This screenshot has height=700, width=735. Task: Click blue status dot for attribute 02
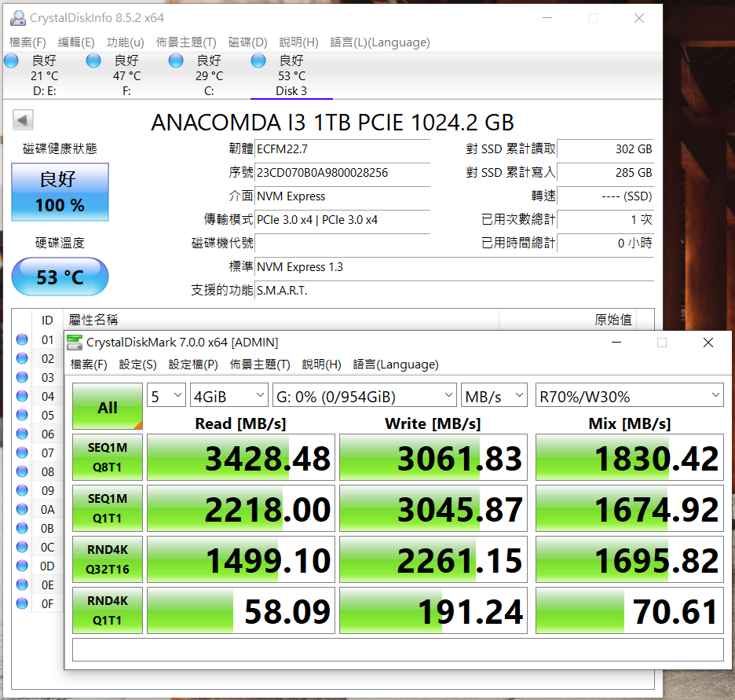tap(22, 358)
